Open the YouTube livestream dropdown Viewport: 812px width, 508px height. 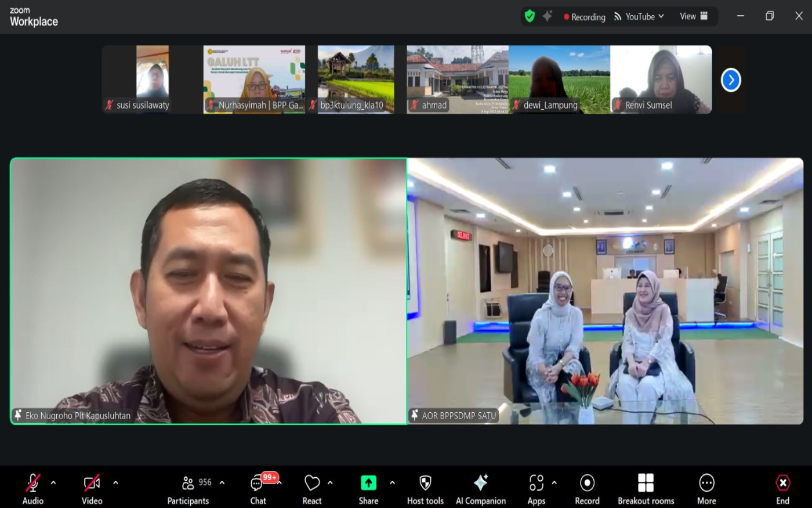pos(640,17)
